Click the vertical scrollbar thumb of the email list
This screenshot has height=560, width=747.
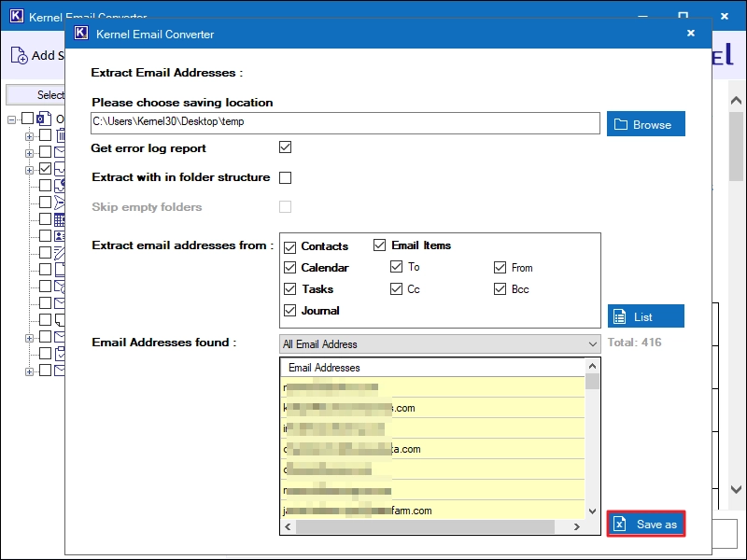[x=592, y=382]
